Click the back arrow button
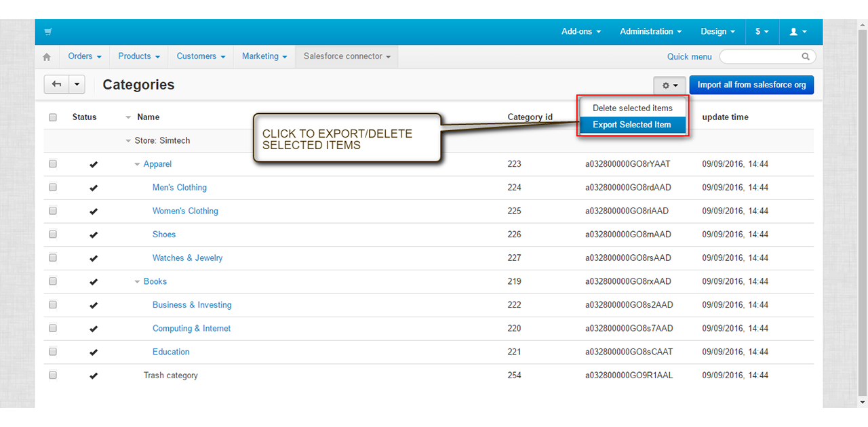Image resolution: width=868 pixels, height=427 pixels. pos(56,85)
